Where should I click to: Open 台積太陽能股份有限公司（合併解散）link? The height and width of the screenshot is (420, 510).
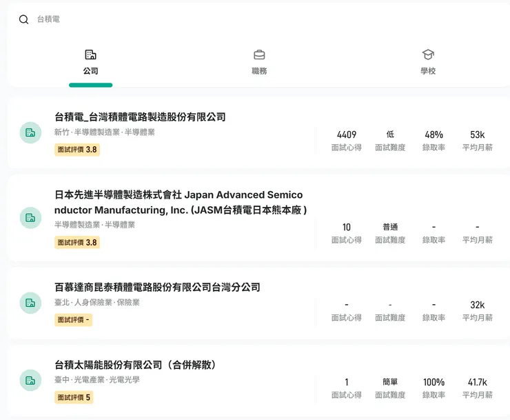click(135, 365)
